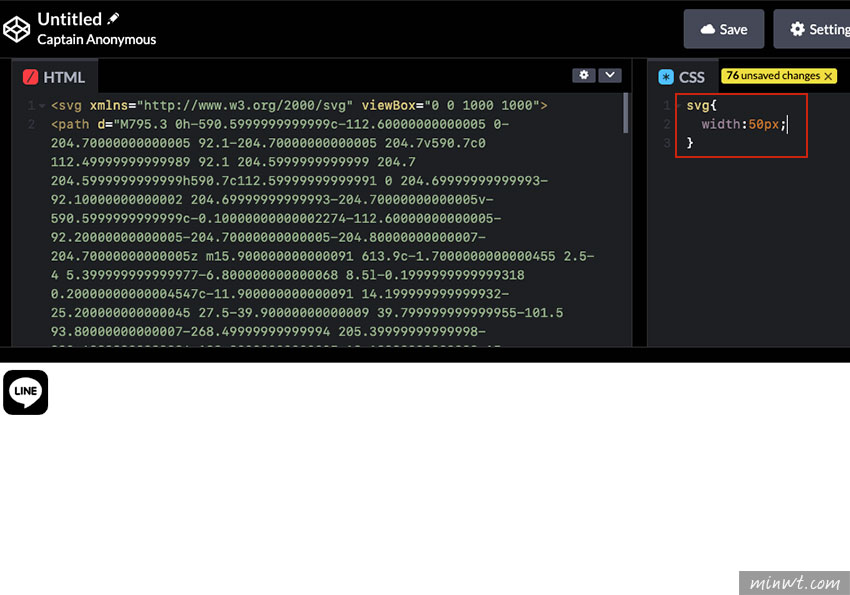Click the red HTML slash icon
This screenshot has width=850, height=595.
tap(30, 77)
